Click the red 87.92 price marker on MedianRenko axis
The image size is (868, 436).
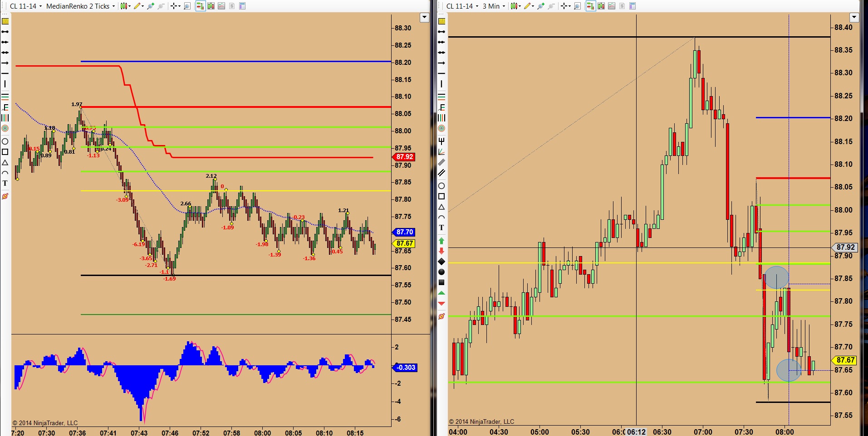(403, 157)
